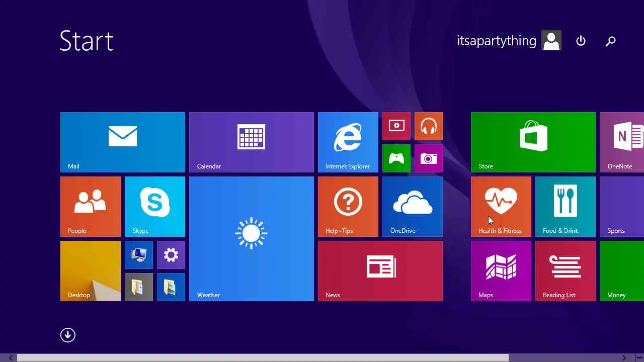Screen dimensions: 644x362
Task: Open the Weather tile
Action: [252, 239]
